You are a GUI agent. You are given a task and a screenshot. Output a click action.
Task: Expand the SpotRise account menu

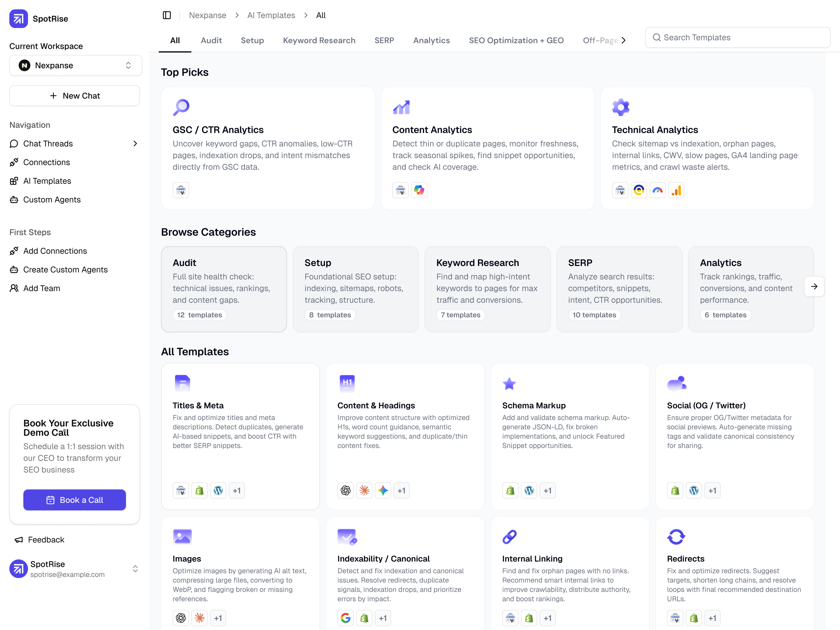point(135,569)
